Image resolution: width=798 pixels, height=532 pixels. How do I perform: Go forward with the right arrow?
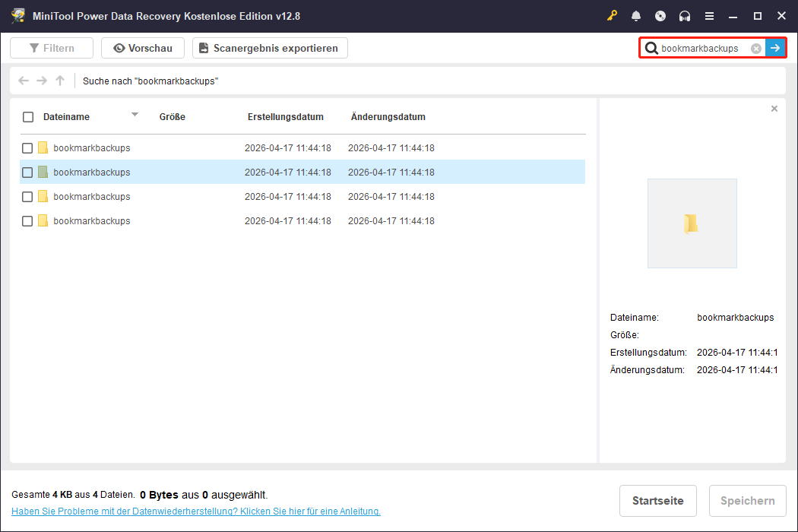(42, 81)
